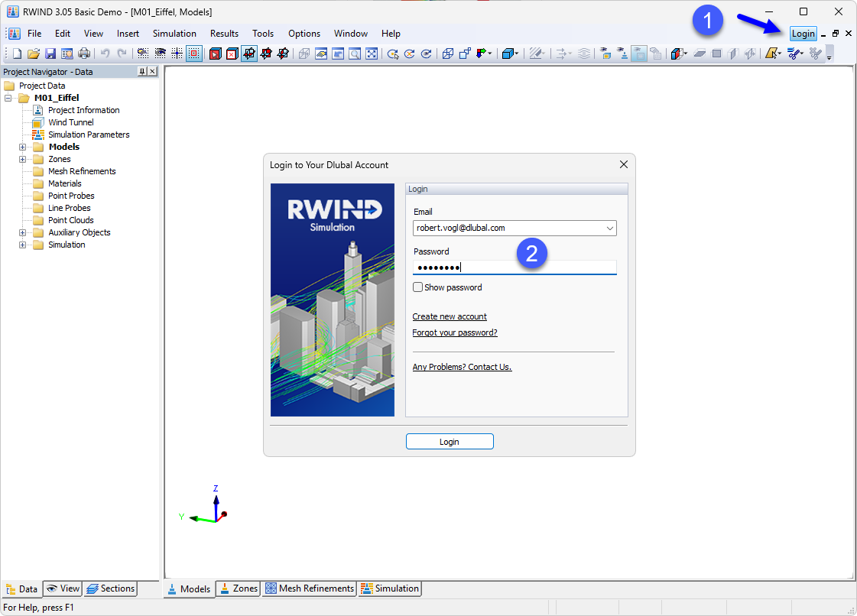Click the yellow plane with cursor icon
The width and height of the screenshot is (857, 616).
tap(771, 53)
